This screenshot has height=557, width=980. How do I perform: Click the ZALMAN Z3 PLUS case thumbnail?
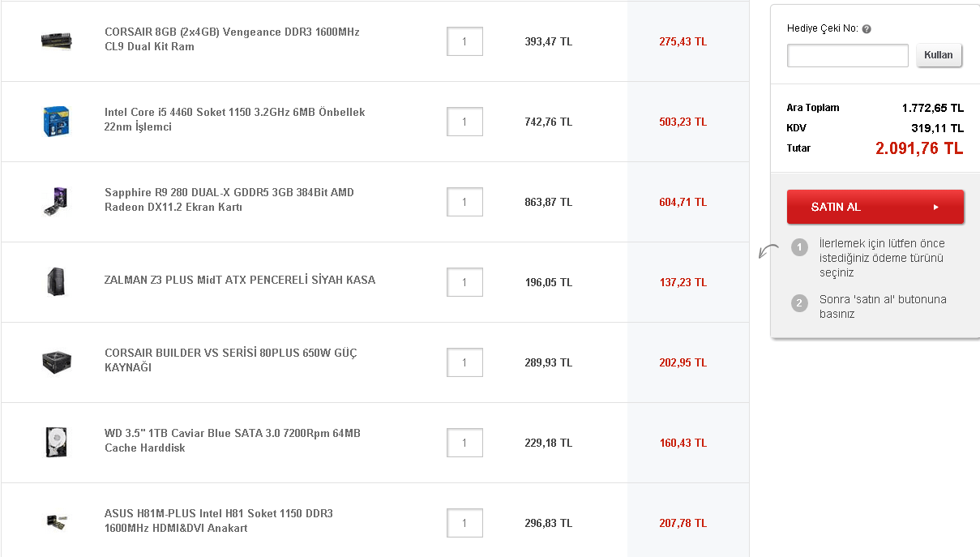56,281
